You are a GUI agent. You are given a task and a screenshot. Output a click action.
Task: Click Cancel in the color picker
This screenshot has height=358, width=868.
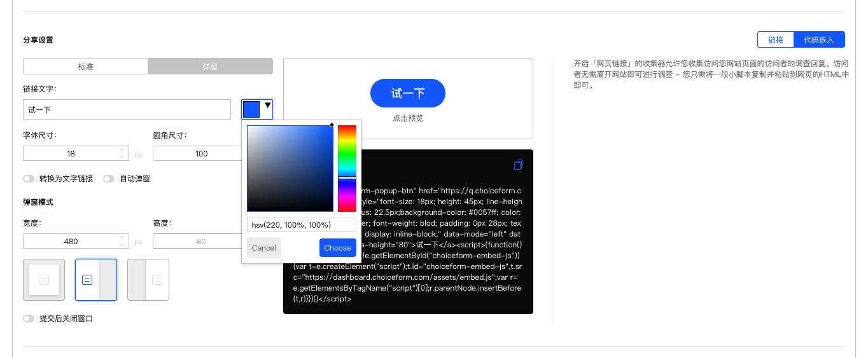[264, 248]
